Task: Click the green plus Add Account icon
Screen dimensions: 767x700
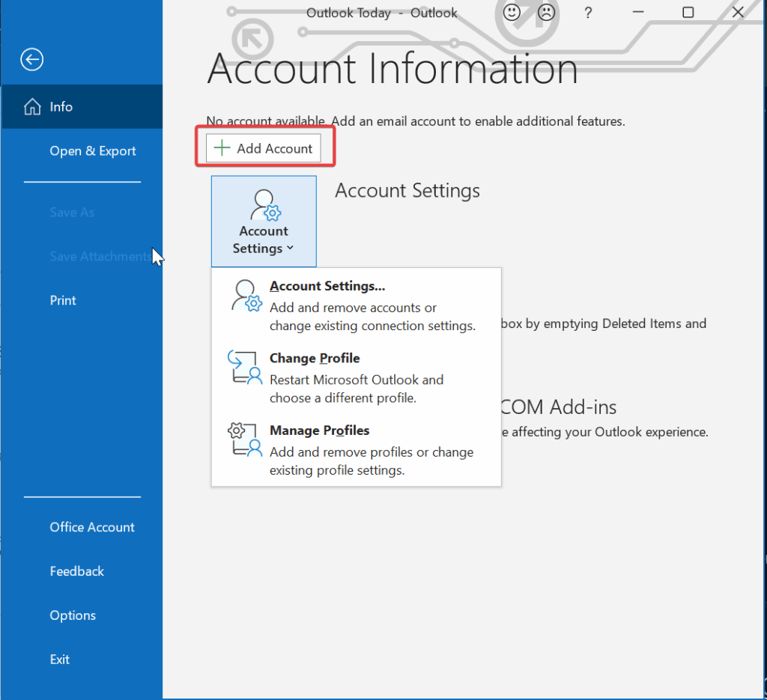Action: click(222, 148)
